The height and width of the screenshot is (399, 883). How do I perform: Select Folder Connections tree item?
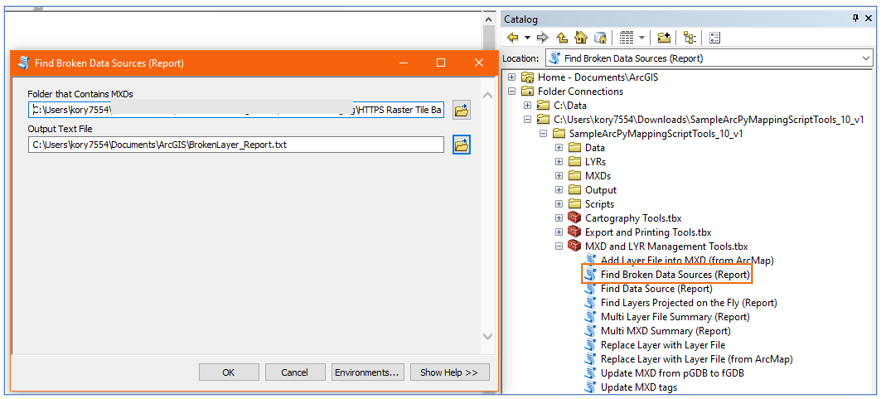(x=580, y=91)
